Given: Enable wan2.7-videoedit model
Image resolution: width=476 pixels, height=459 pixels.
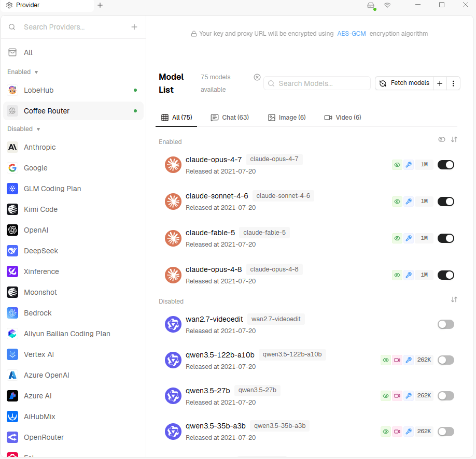Looking at the screenshot, I should (x=445, y=324).
